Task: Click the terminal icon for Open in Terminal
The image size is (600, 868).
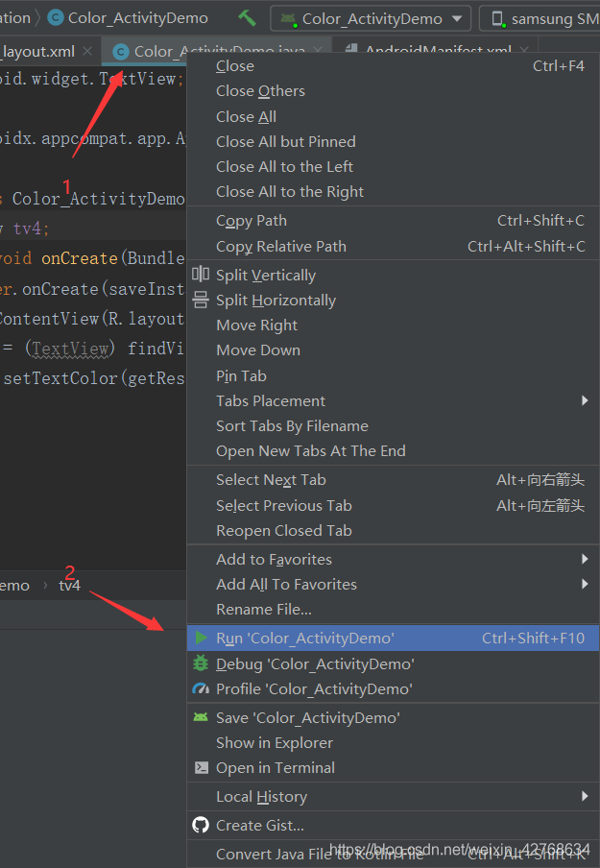Action: coord(201,767)
